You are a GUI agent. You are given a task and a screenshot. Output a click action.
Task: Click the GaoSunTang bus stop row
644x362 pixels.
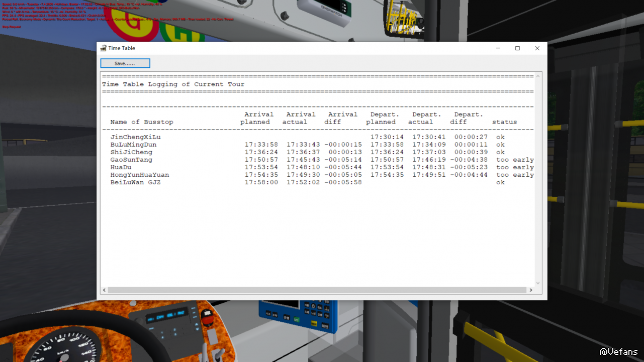pyautogui.click(x=131, y=160)
